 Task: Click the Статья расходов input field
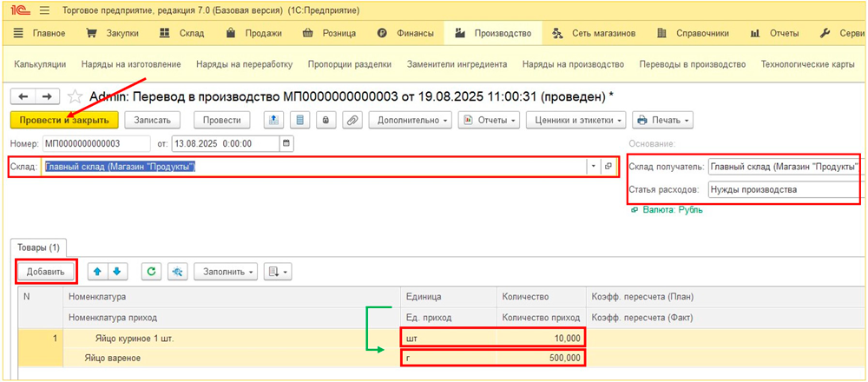(x=783, y=188)
